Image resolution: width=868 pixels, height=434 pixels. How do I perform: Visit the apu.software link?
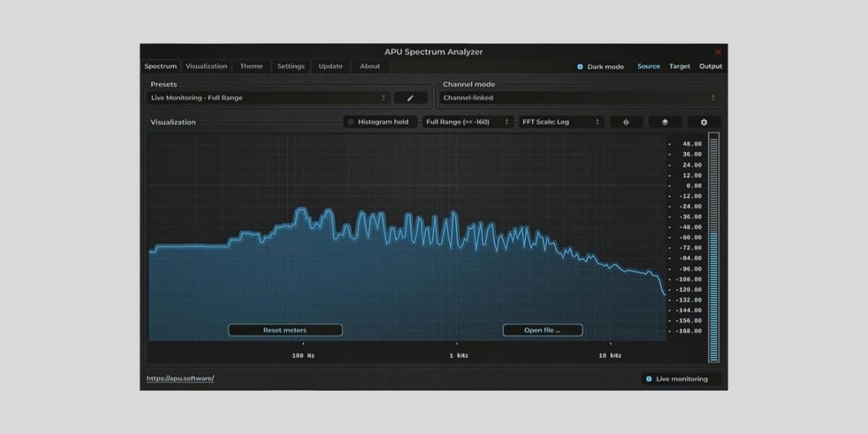click(180, 378)
